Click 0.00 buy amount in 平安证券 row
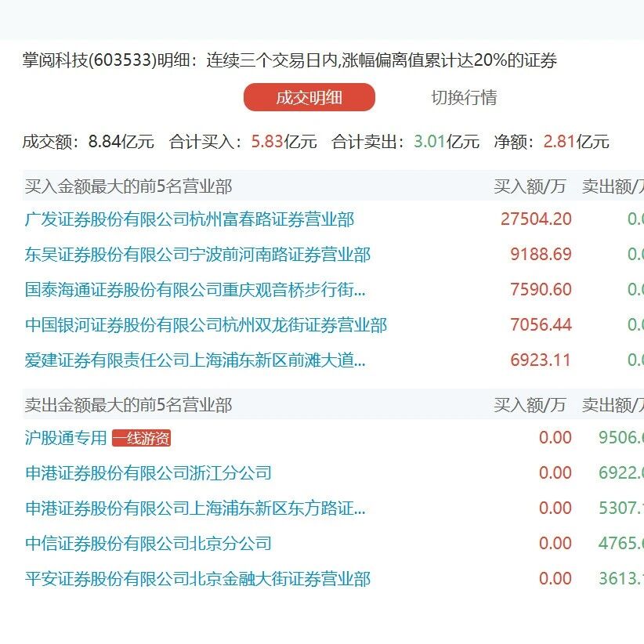 click(555, 579)
